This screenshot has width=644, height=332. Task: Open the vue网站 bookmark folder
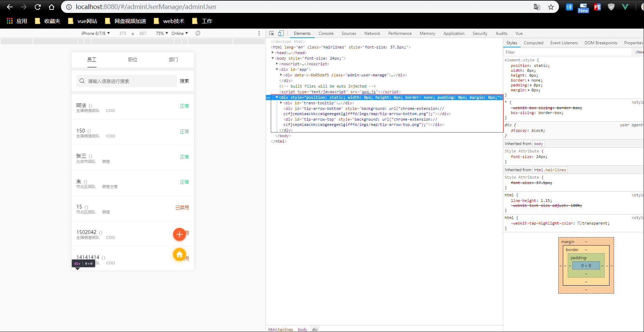point(83,21)
